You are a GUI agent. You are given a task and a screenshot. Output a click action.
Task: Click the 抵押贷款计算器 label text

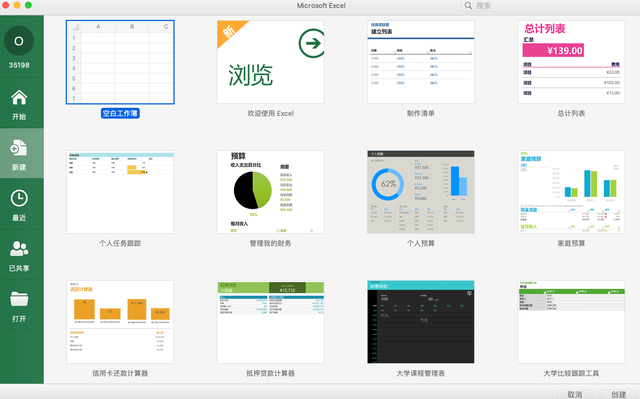coord(271,373)
